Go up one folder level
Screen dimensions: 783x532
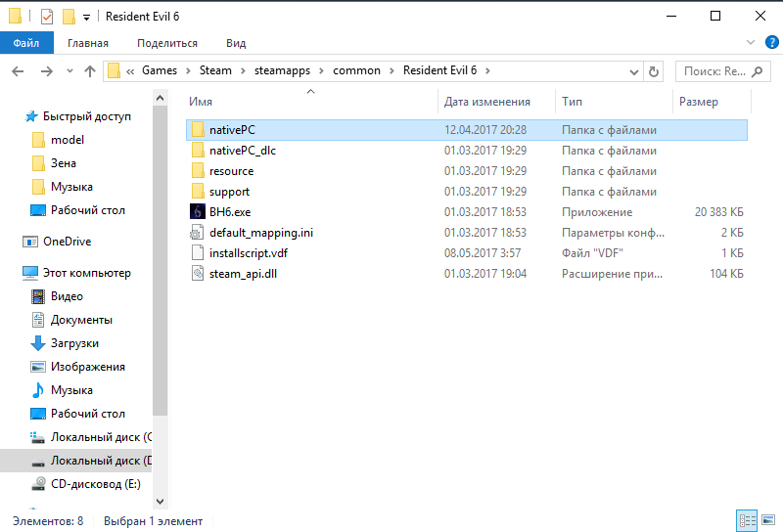[90, 71]
